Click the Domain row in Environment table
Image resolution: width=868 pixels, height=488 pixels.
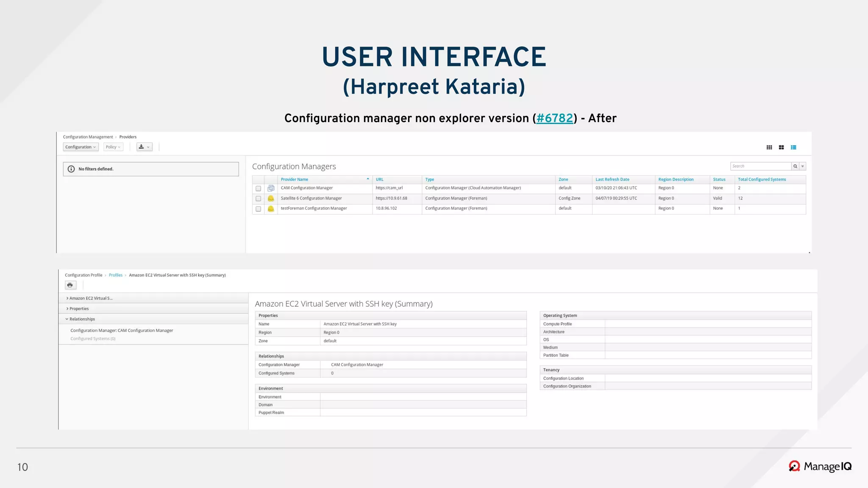[x=391, y=405]
